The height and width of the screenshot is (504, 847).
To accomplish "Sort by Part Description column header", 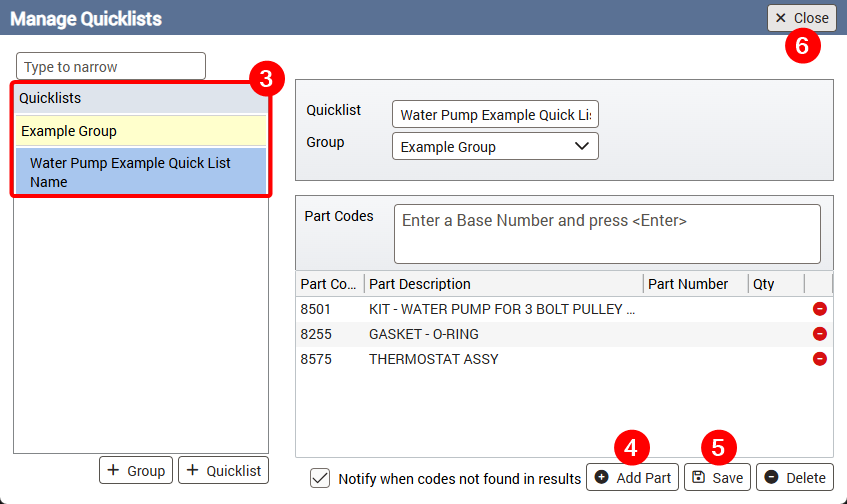I will [503, 284].
